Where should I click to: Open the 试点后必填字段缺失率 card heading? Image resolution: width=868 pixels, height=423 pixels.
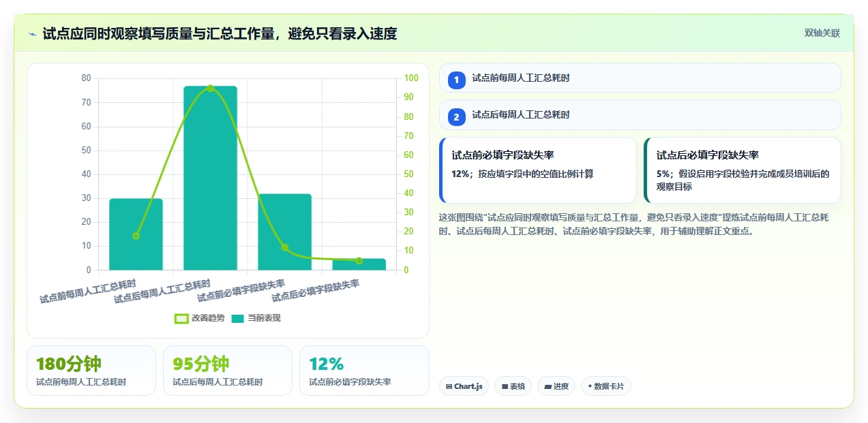(x=708, y=155)
